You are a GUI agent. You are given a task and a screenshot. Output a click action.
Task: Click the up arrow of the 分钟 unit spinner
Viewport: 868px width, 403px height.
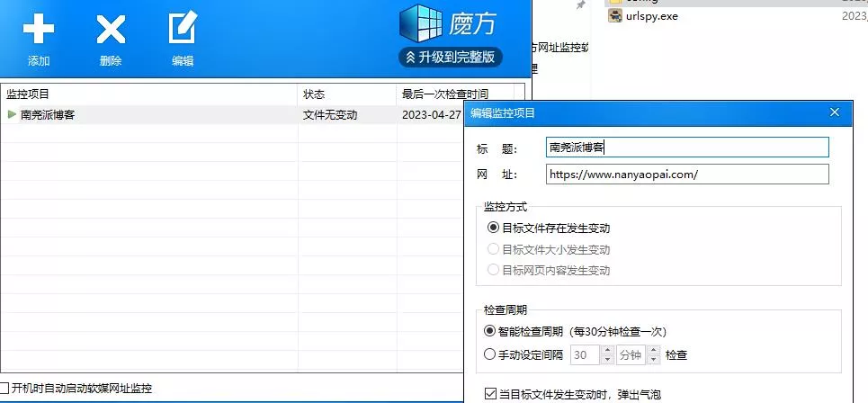coord(654,350)
